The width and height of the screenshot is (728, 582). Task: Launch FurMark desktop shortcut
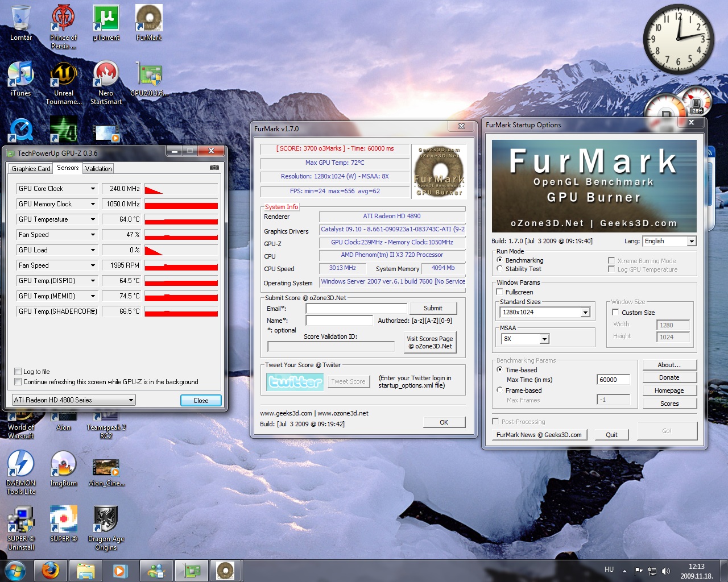[x=149, y=23]
